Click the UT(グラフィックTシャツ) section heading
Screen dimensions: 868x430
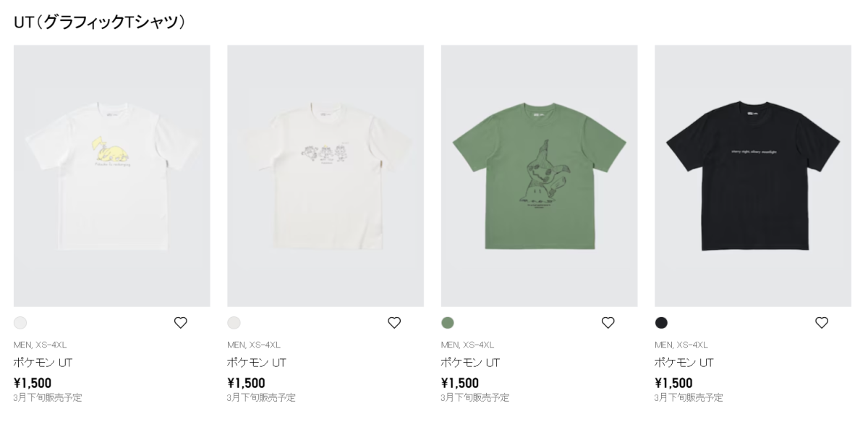coord(100,22)
